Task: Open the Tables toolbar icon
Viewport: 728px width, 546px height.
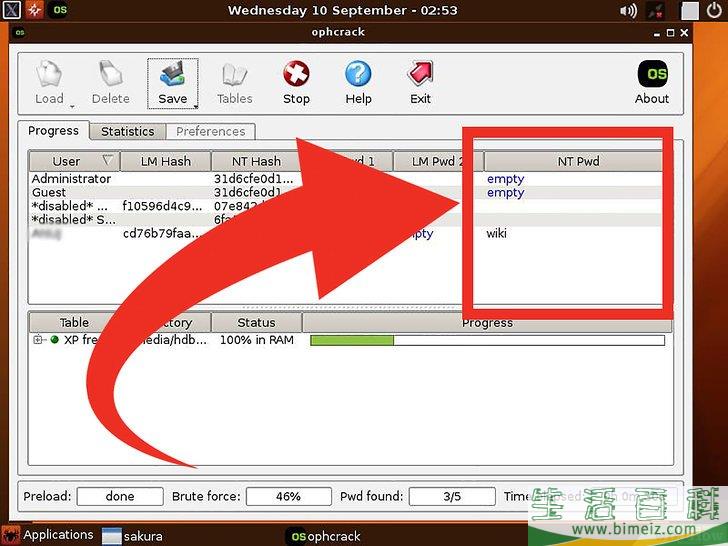Action: click(234, 75)
